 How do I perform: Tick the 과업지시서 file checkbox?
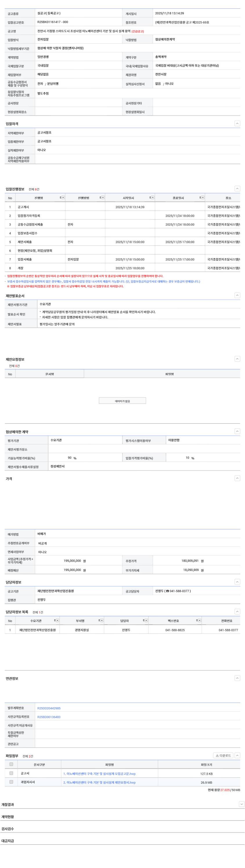pos(11,782)
